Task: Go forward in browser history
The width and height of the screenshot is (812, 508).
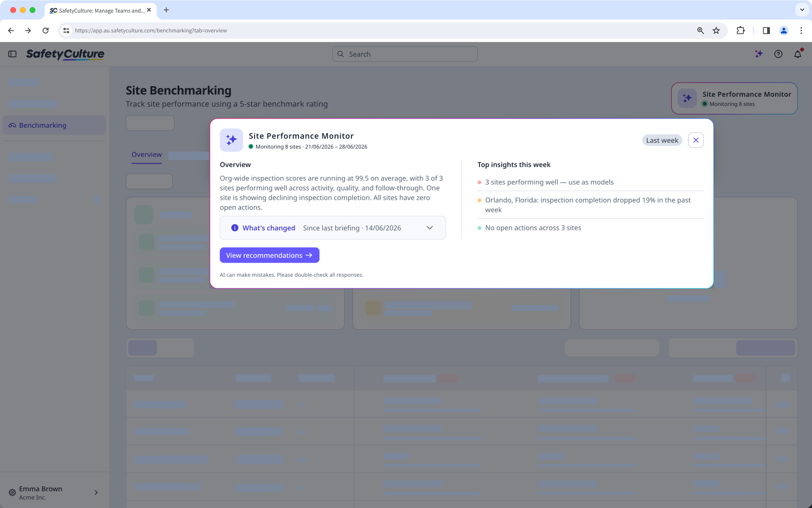Action: (x=28, y=30)
